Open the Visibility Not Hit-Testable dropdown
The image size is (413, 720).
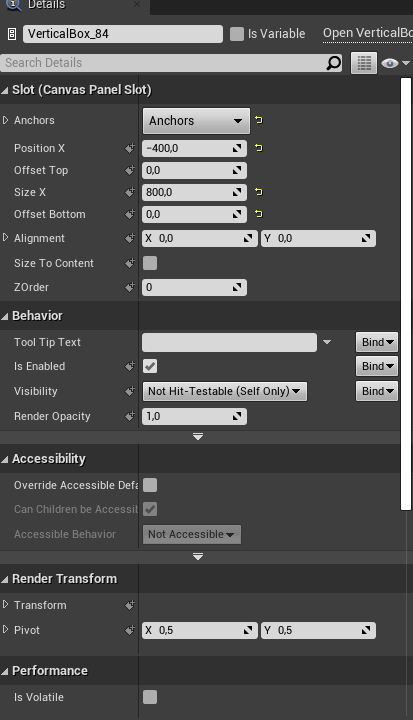point(224,392)
